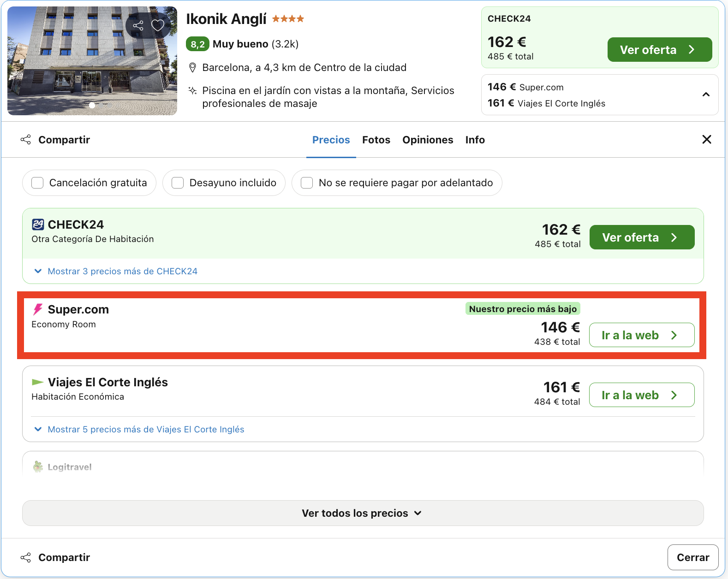
Task: Click Ir a la web for Super.com
Action: click(x=642, y=335)
